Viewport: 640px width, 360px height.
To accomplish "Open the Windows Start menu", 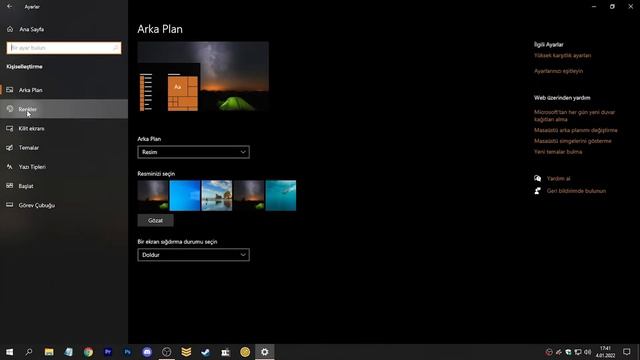I will 9,352.
